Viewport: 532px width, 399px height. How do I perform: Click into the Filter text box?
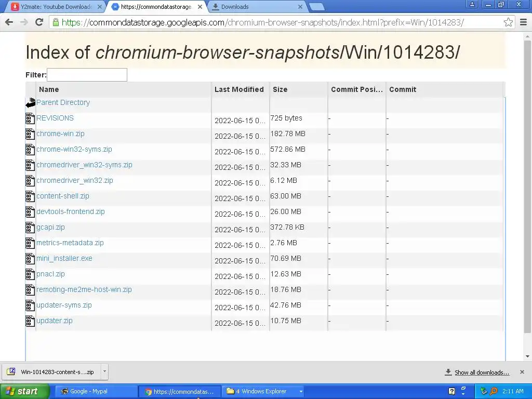click(x=87, y=75)
